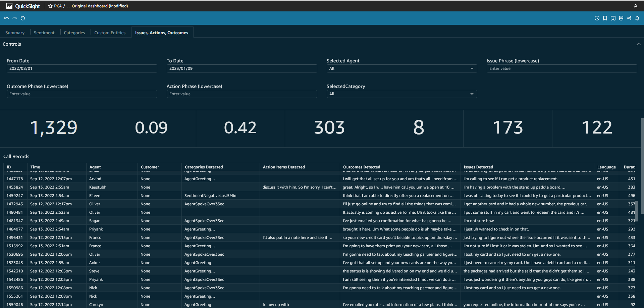This screenshot has width=644, height=308.
Task: Collapse the Controls panel chevron
Action: (x=638, y=44)
